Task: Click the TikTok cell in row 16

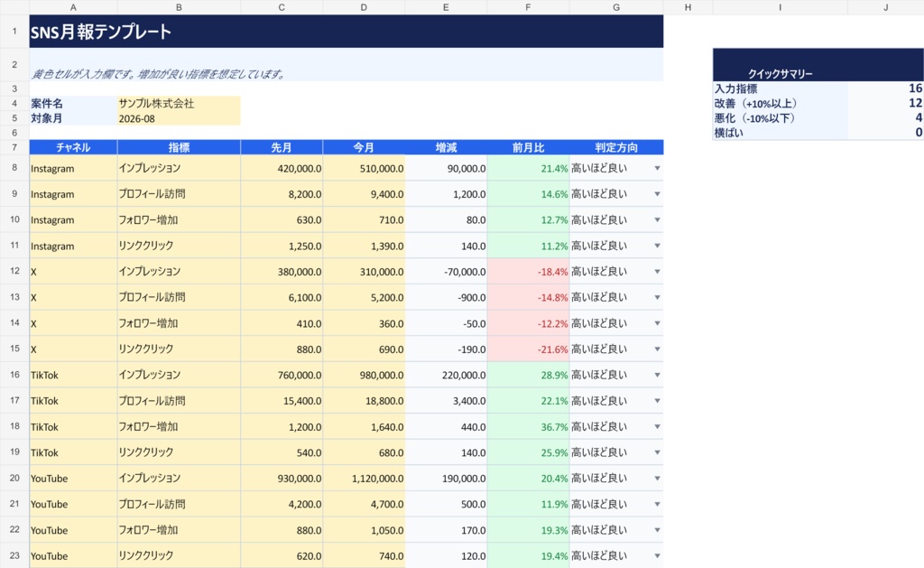Action: click(73, 375)
